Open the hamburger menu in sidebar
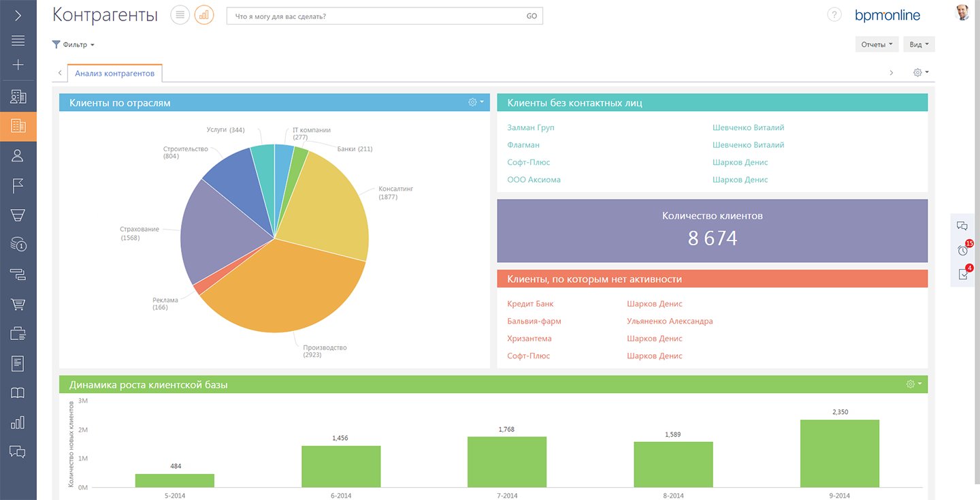This screenshot has width=980, height=500. click(18, 41)
